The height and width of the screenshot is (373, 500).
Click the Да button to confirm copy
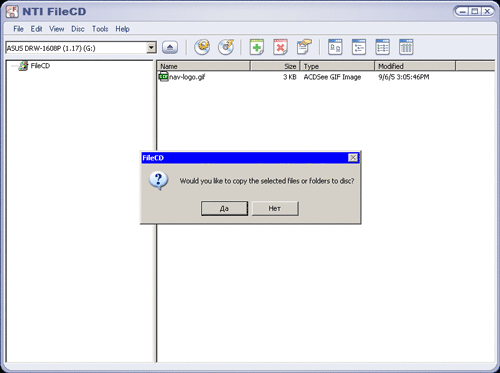point(224,208)
